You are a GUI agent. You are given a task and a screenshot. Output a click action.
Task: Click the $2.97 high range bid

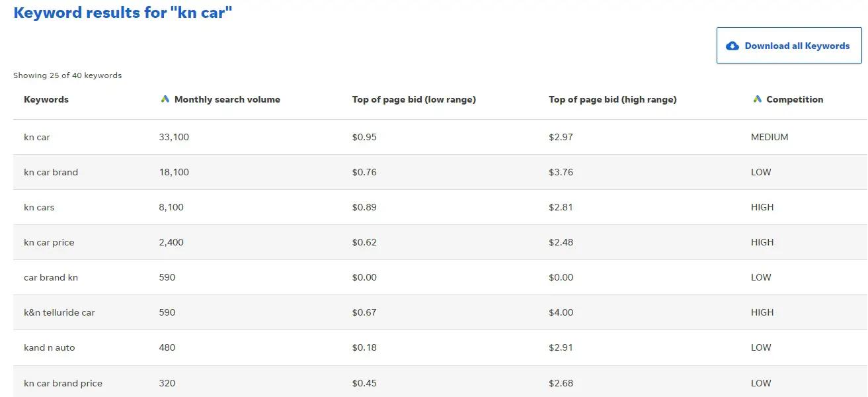[561, 137]
